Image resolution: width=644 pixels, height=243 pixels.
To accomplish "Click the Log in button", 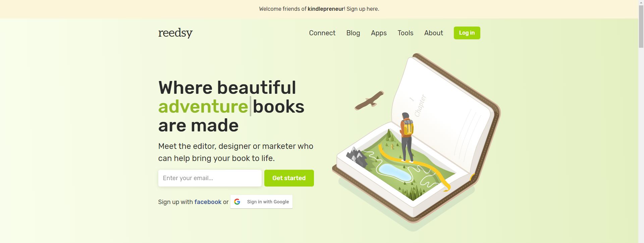I will pyautogui.click(x=467, y=33).
